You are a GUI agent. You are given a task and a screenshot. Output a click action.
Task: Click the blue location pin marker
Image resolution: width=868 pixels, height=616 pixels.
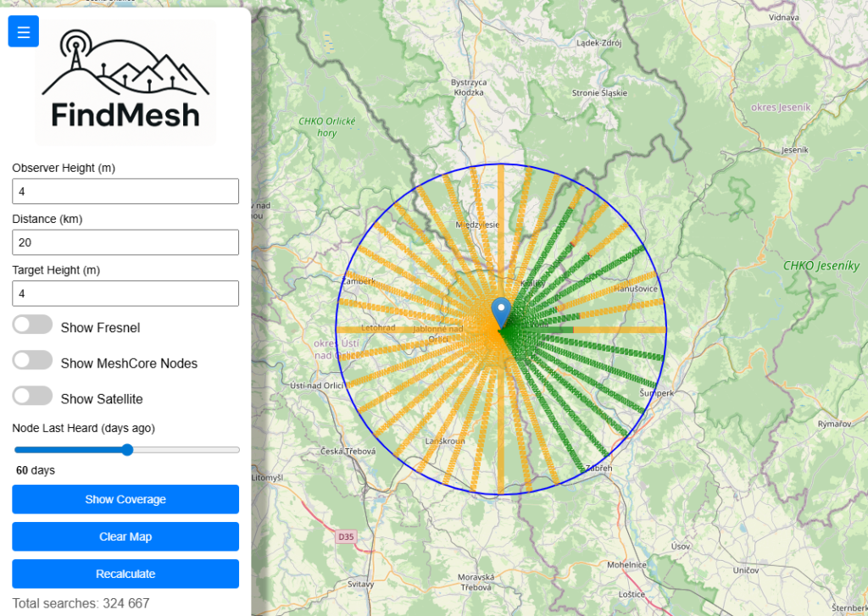click(x=502, y=312)
